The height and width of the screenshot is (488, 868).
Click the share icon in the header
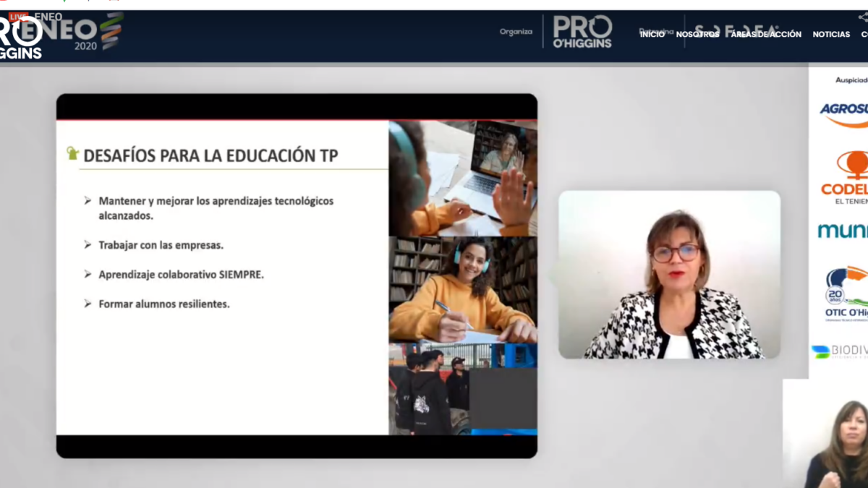(863, 18)
